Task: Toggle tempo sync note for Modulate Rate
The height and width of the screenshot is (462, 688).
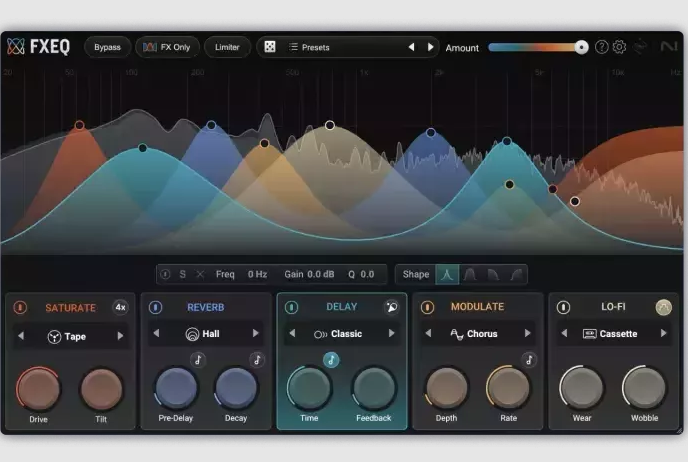Action: point(529,360)
